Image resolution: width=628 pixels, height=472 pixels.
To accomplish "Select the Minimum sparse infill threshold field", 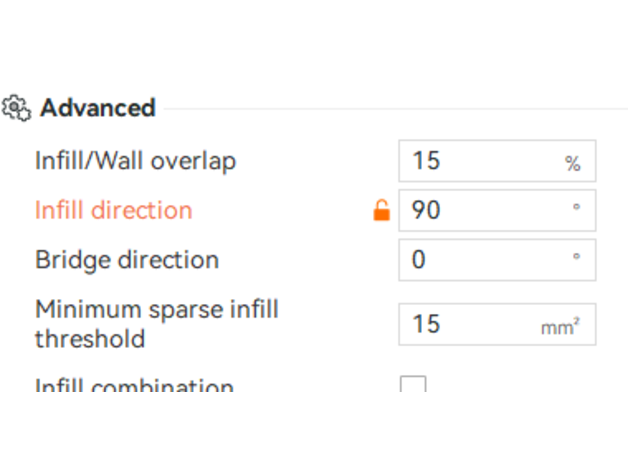I will 480,324.
